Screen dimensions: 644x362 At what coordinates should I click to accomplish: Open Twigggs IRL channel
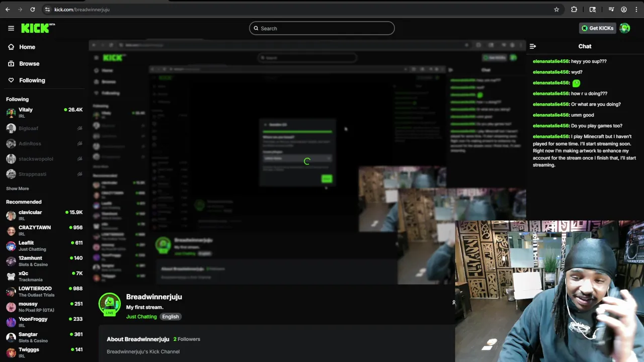pyautogui.click(x=44, y=352)
